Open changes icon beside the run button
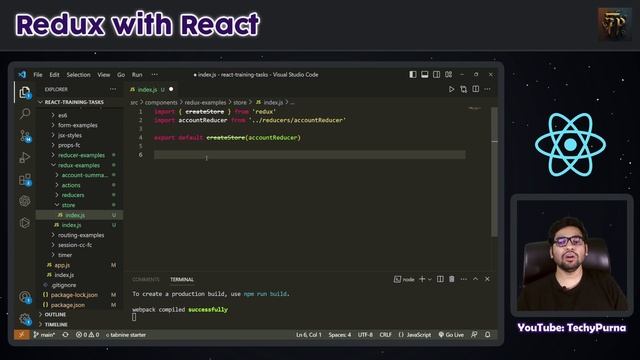 (463, 89)
